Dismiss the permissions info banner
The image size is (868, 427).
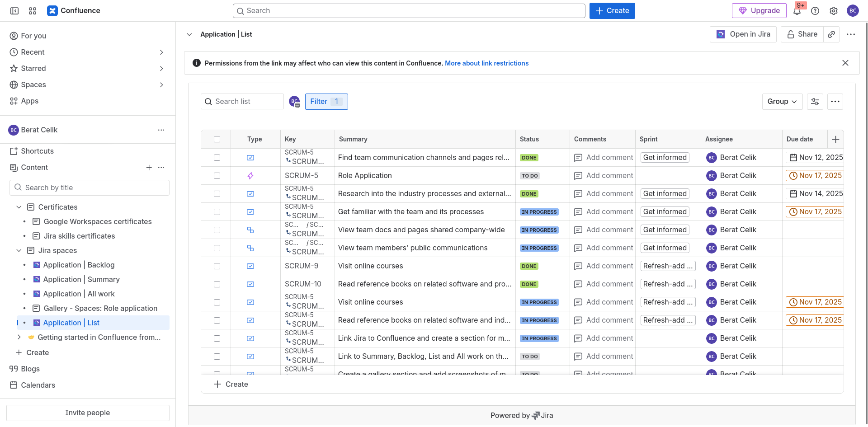pyautogui.click(x=845, y=63)
